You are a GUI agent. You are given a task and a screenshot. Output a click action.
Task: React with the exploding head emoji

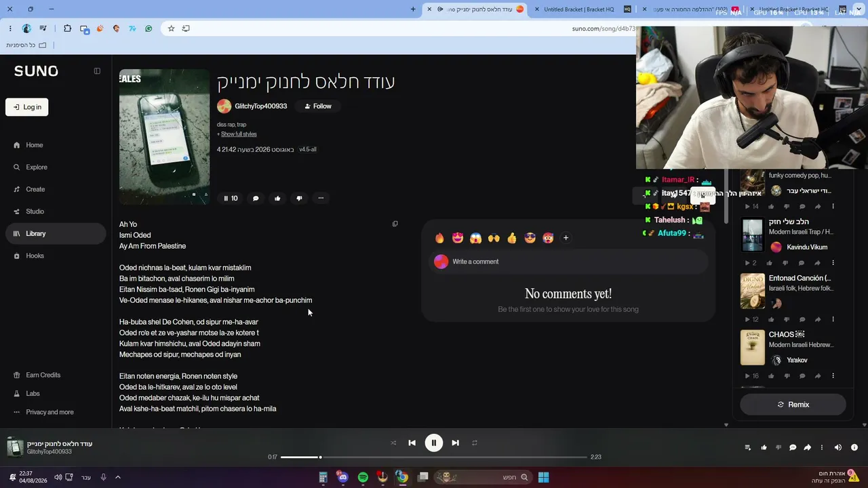pyautogui.click(x=548, y=238)
